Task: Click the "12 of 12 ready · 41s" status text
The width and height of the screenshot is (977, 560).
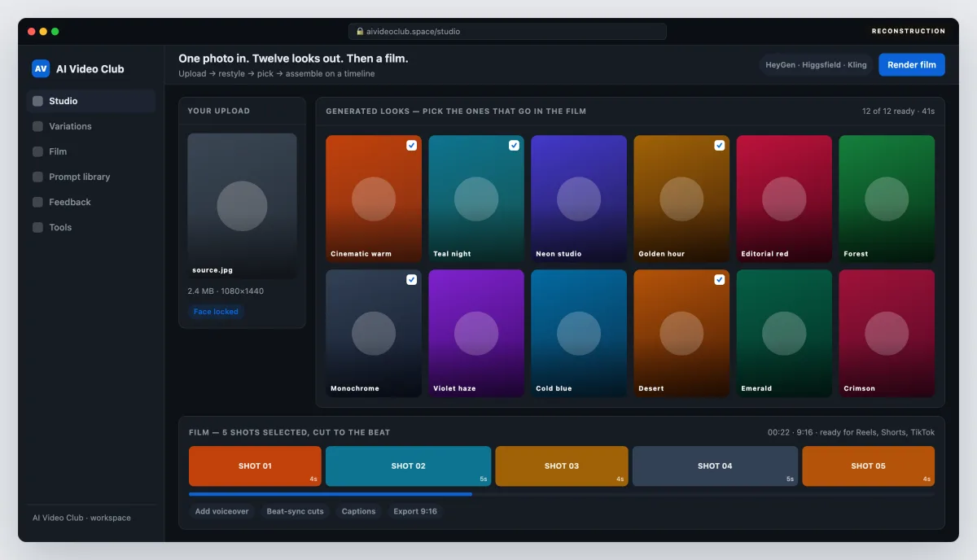Action: [x=899, y=111]
